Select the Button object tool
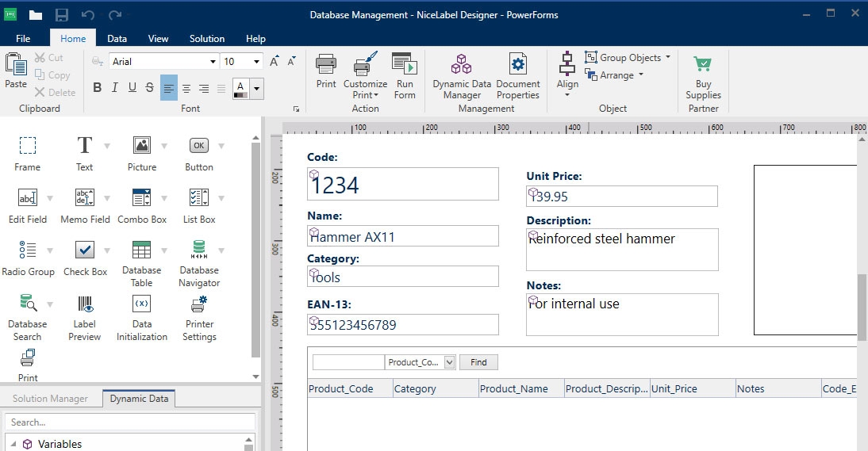868x451 pixels. 198,153
